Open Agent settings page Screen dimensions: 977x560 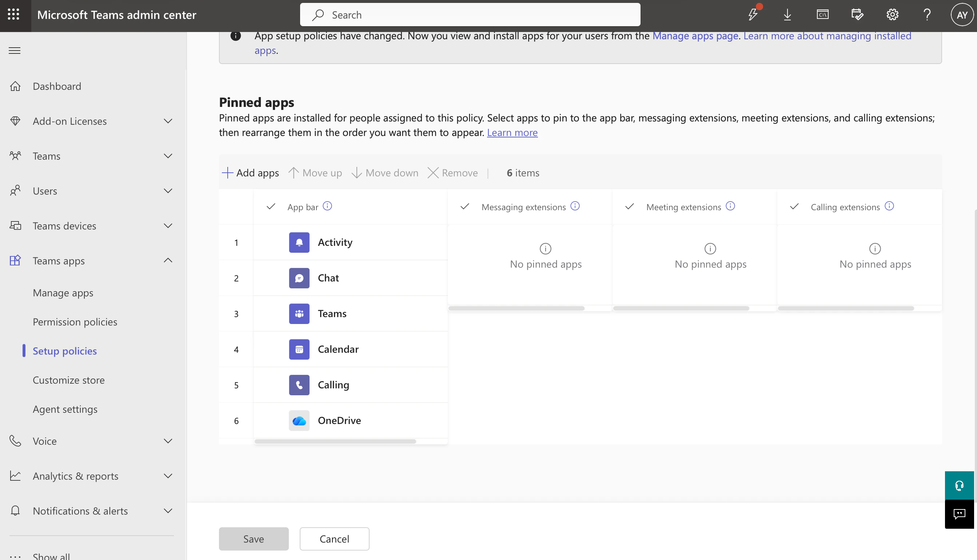[x=65, y=409]
